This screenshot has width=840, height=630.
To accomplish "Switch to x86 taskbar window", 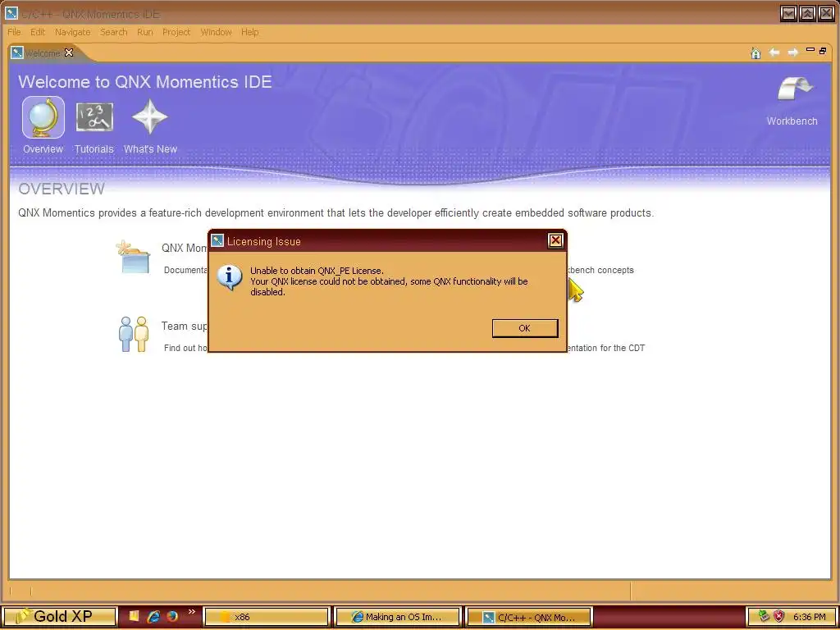I will 267,617.
